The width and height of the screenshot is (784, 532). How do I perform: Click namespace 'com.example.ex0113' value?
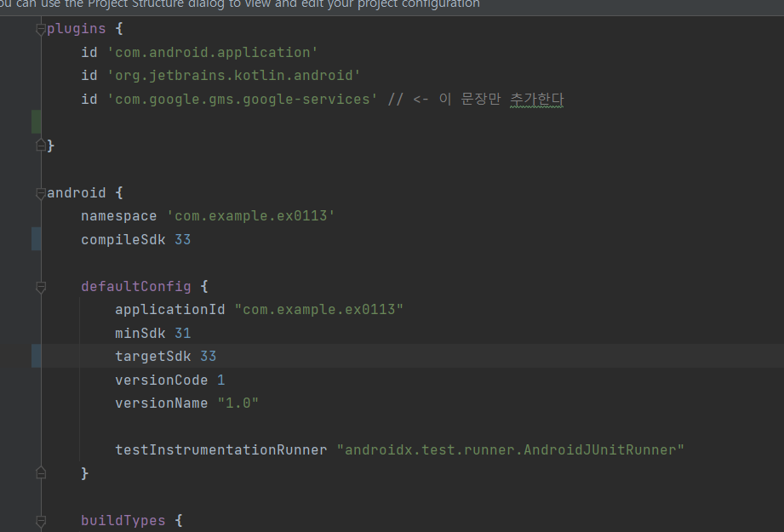(250, 216)
